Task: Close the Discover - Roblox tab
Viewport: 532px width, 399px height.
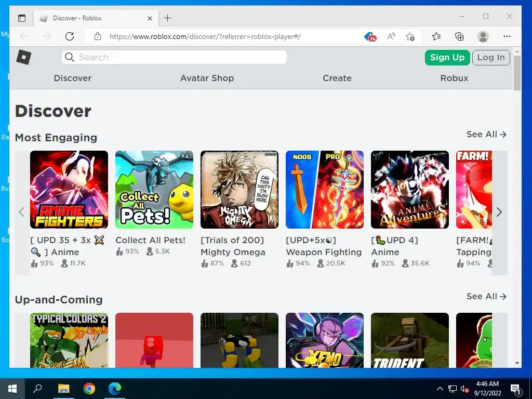Action: point(150,18)
